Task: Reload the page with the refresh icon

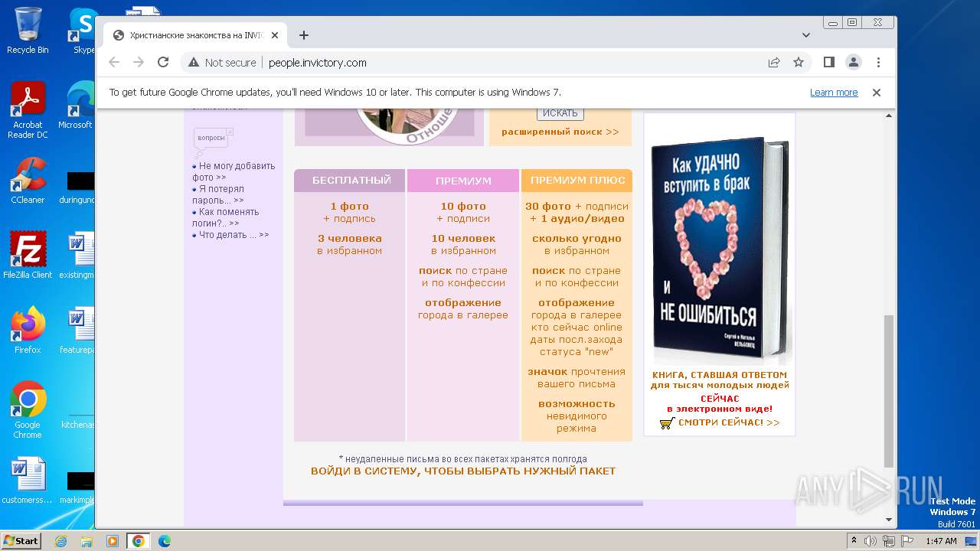Action: tap(163, 63)
